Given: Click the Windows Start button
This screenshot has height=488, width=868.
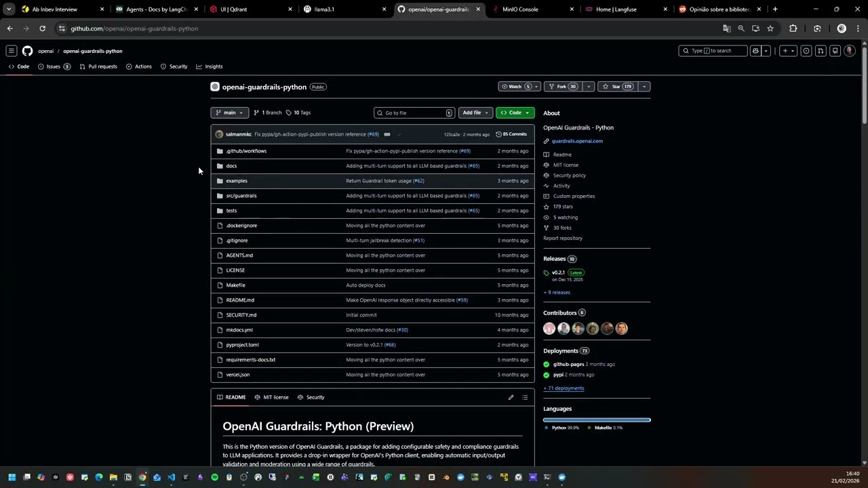Looking at the screenshot, I should point(12,477).
